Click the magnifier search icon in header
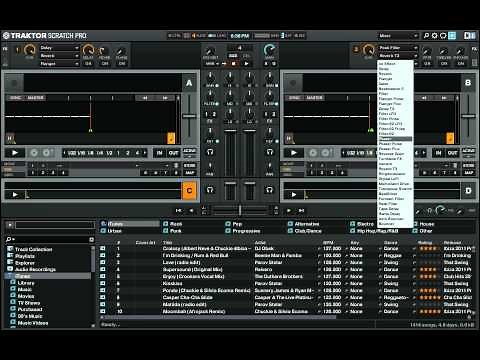 426,35
